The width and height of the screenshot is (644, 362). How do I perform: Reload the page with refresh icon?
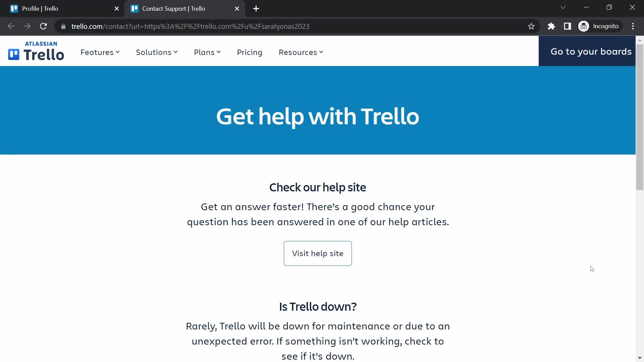click(43, 26)
